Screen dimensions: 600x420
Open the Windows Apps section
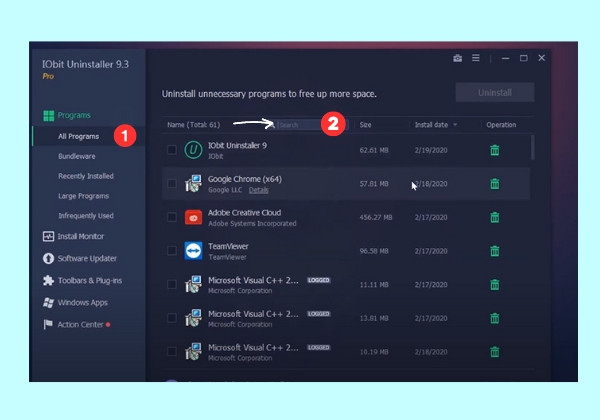pos(83,303)
